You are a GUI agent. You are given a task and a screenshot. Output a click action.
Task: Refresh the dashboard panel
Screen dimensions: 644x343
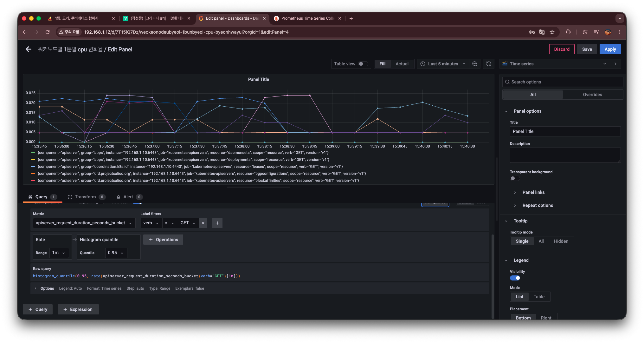(x=489, y=64)
